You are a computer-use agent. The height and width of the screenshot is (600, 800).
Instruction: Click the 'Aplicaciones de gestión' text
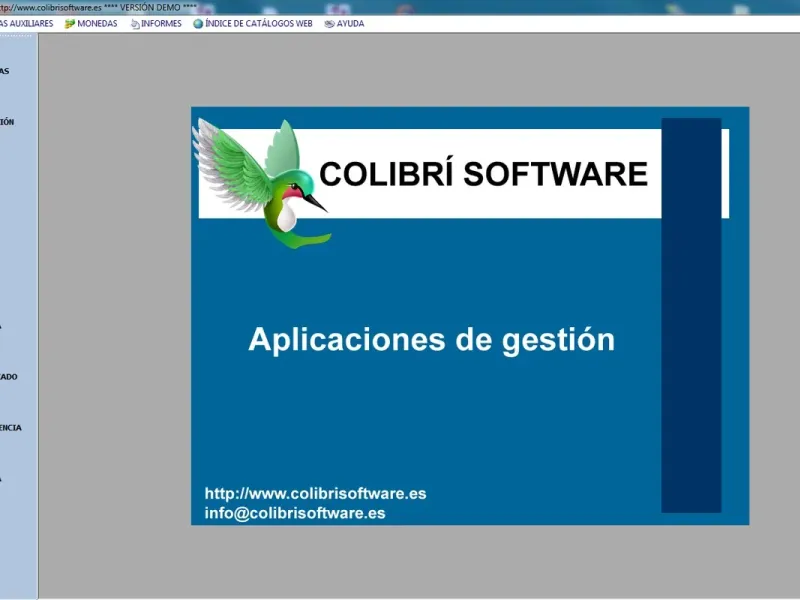[x=432, y=340]
